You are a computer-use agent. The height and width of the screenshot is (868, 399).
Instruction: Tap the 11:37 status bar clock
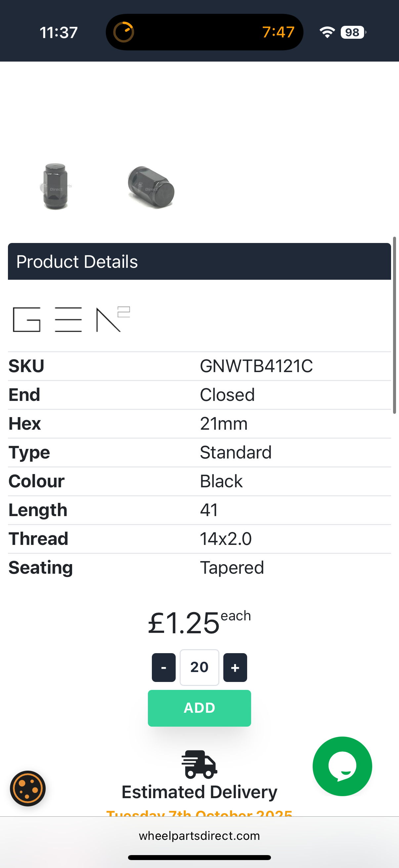coord(59,33)
